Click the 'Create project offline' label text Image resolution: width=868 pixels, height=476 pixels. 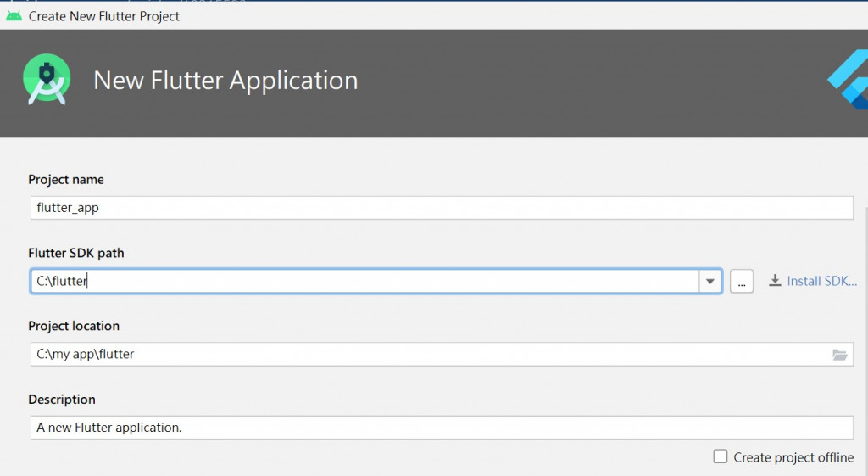pos(793,457)
